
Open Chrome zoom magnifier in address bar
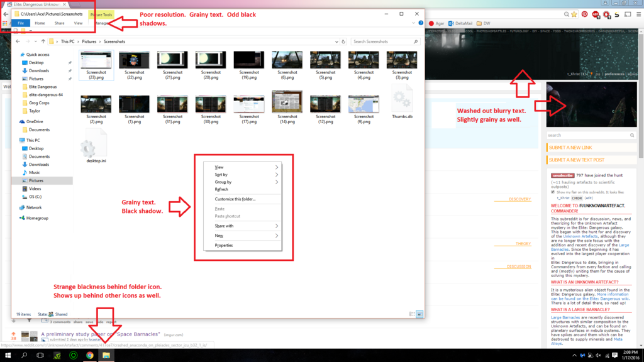[567, 14]
